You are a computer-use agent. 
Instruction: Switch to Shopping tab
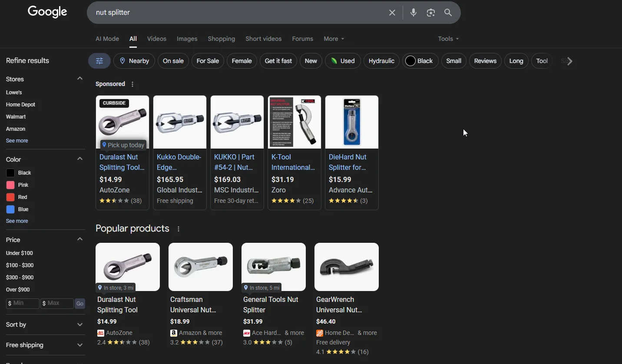click(x=222, y=39)
